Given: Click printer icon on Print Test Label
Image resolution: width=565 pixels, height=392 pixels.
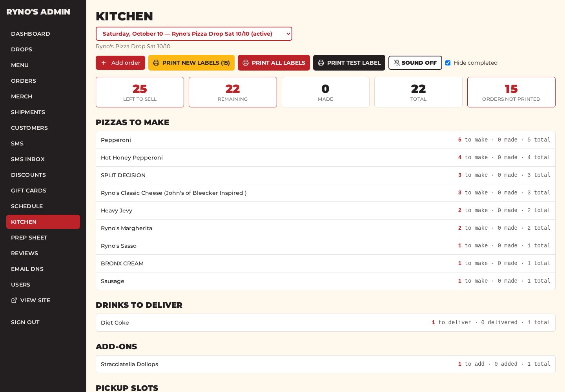Looking at the screenshot, I should 321,63.
